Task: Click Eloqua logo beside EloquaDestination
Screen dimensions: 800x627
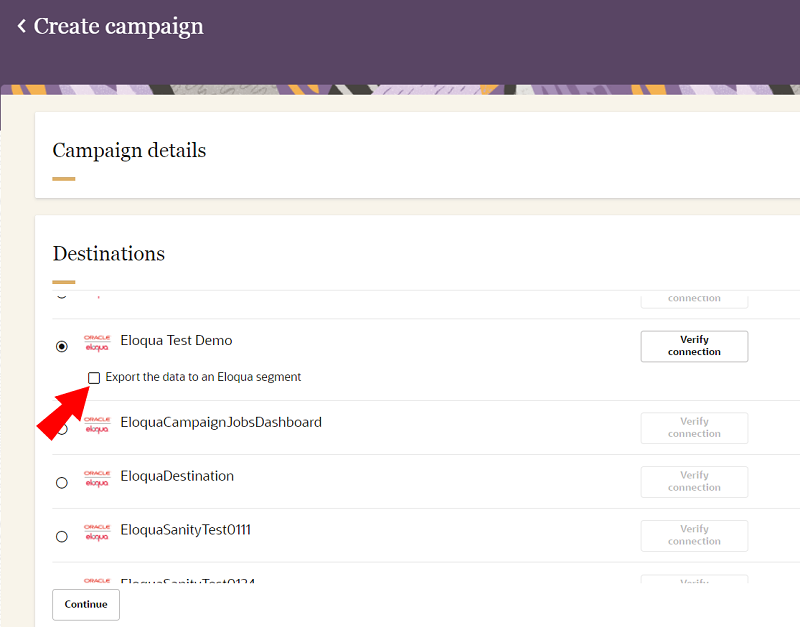Action: coord(97,479)
